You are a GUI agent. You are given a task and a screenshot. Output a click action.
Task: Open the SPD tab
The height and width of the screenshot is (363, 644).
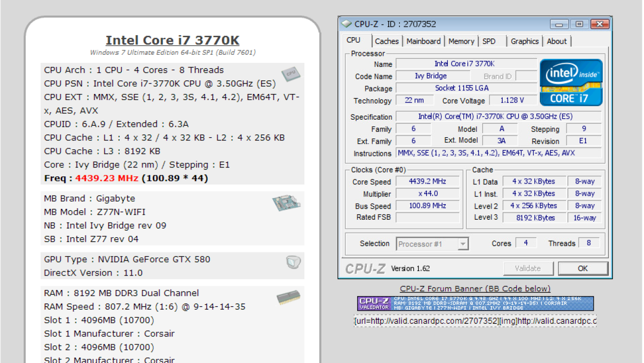489,41
